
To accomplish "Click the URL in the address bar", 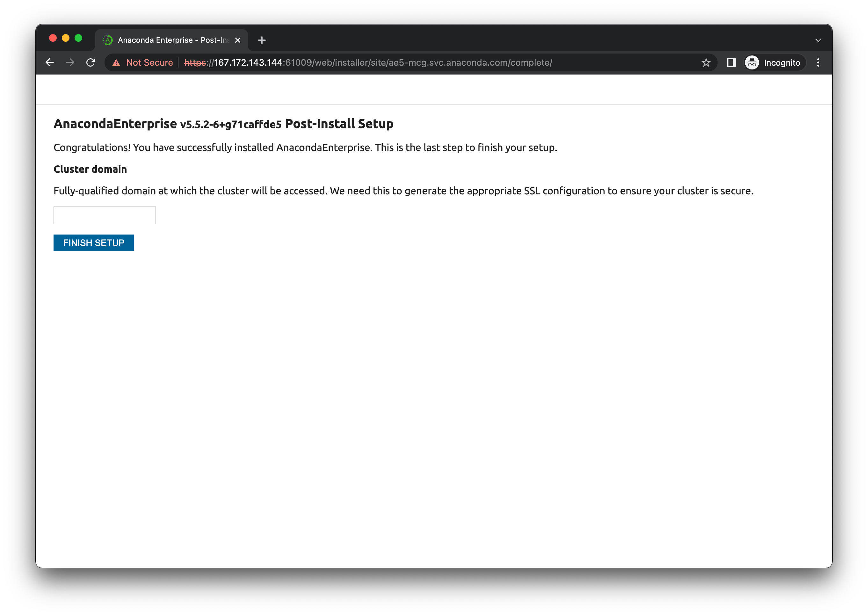I will coord(379,62).
